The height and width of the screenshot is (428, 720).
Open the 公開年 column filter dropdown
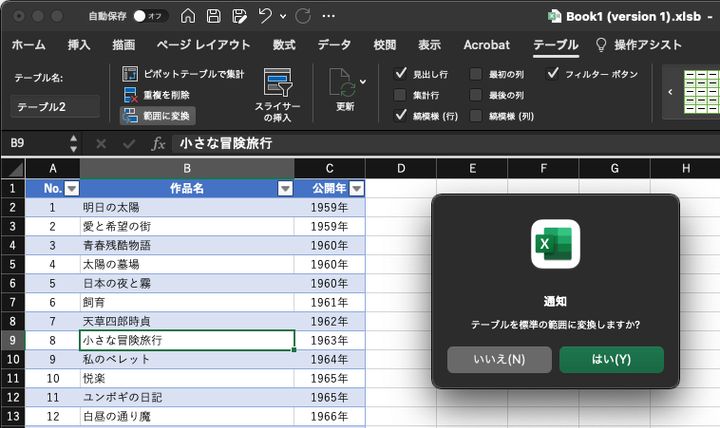point(356,188)
